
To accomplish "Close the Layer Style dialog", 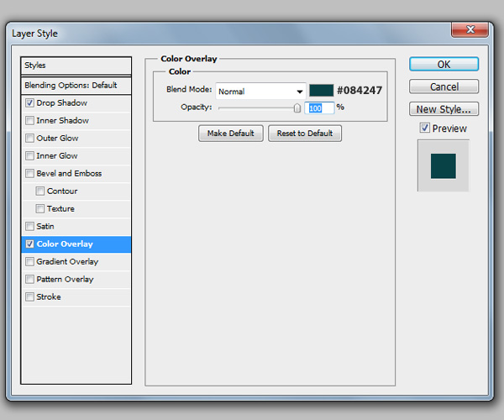I will coord(470,30).
